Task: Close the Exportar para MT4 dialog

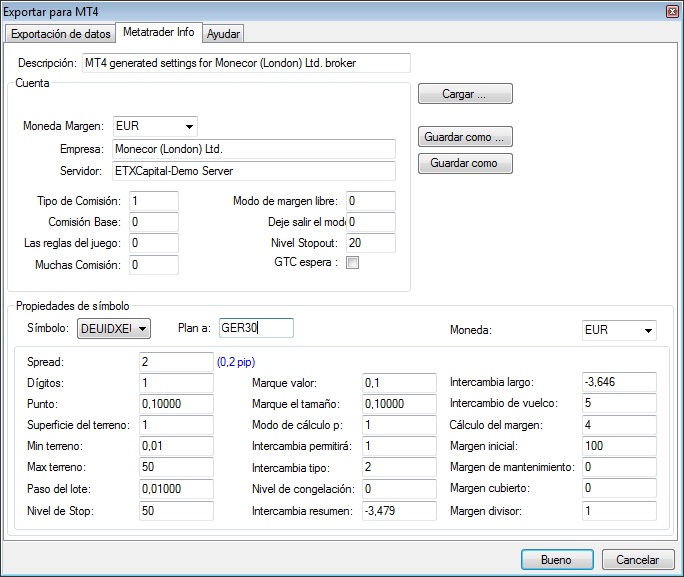Action: [672, 11]
